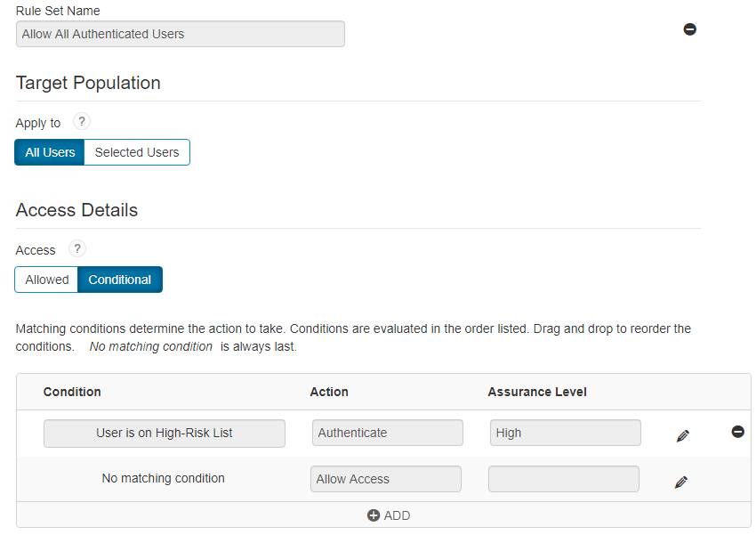Open the Authenticate action field
The image size is (756, 535).
point(387,433)
